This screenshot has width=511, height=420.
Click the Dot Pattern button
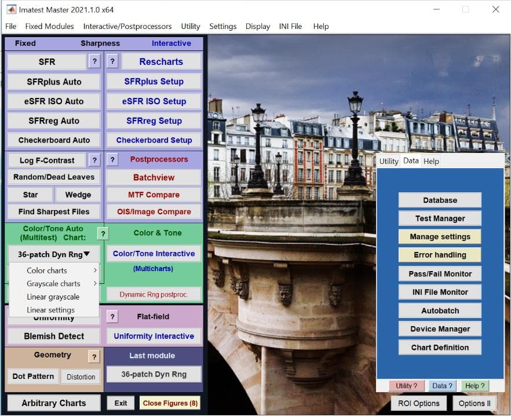pyautogui.click(x=33, y=377)
